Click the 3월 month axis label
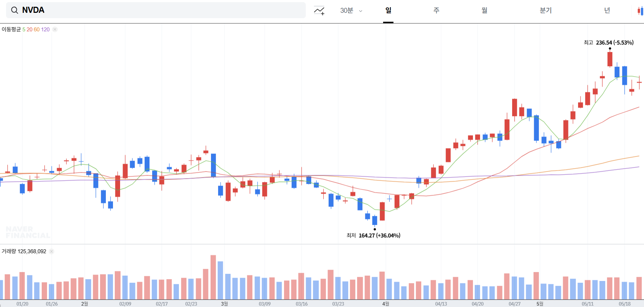 coord(224,304)
